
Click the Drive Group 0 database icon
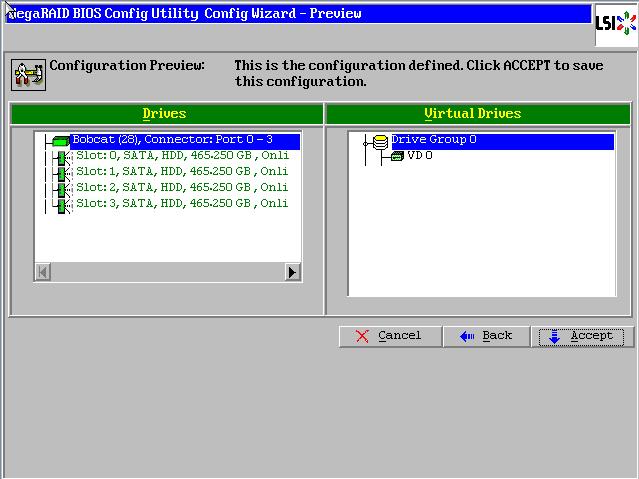(x=380, y=141)
